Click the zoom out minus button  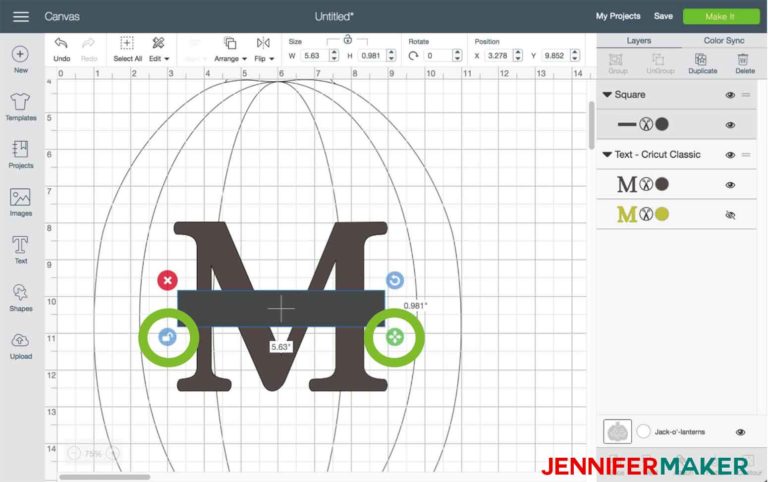73,453
